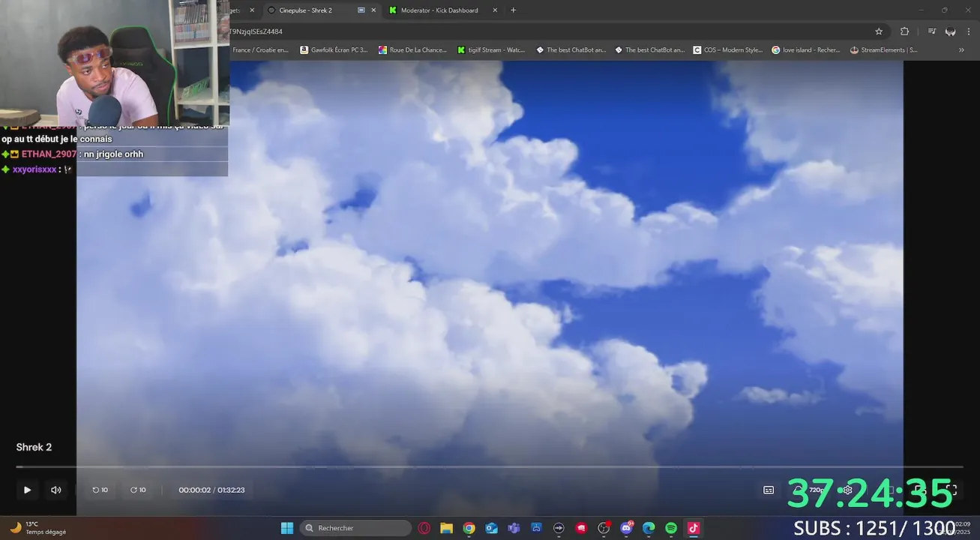Viewport: 980px width, 540px height.
Task: Toggle subtitles in the video player
Action: (x=769, y=490)
